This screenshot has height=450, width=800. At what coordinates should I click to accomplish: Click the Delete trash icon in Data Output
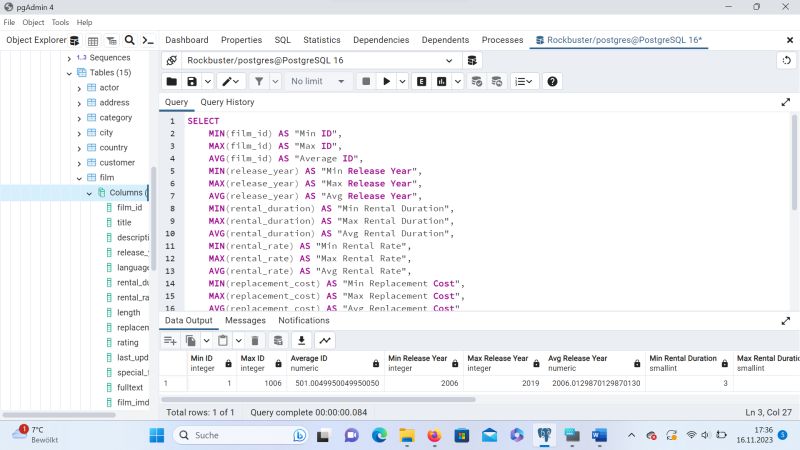[255, 340]
